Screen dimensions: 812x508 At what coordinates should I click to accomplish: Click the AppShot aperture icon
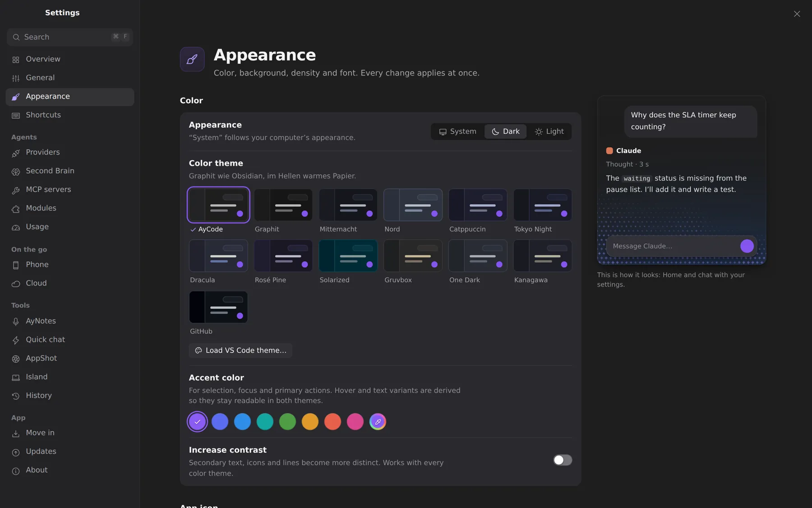click(16, 359)
